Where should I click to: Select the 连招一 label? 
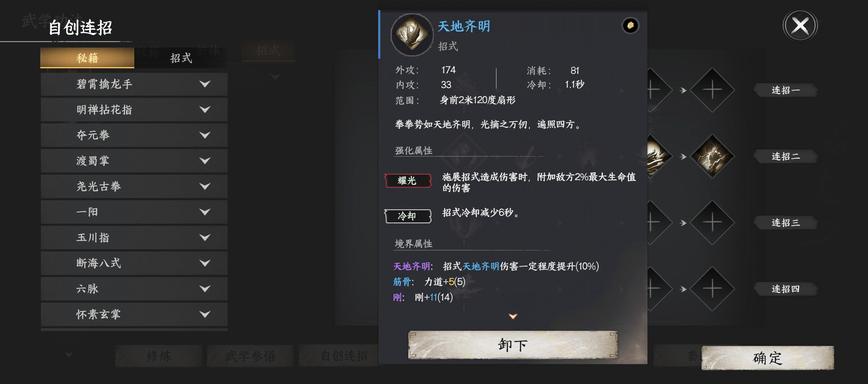(786, 90)
